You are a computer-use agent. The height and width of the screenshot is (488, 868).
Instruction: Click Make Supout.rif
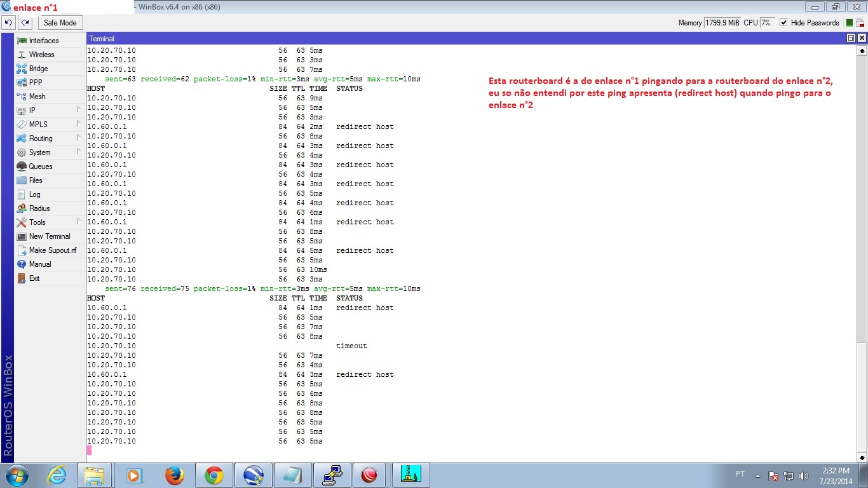(x=52, y=250)
